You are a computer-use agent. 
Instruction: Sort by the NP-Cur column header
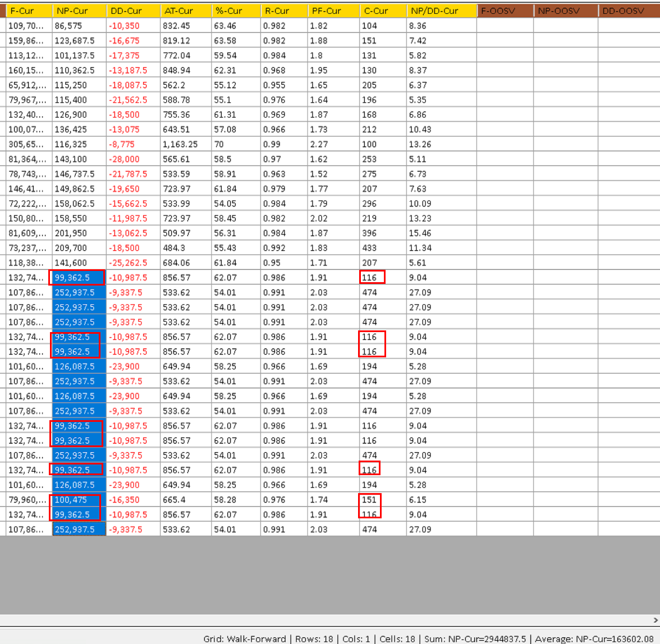[79, 11]
